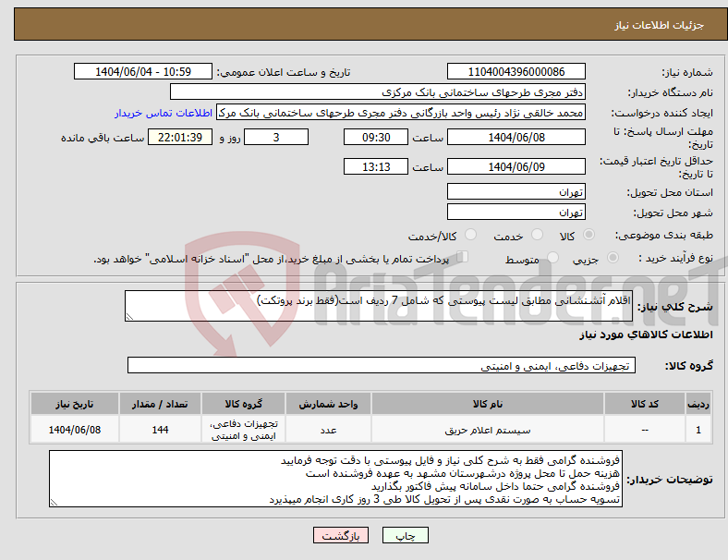The width and height of the screenshot is (728, 560).
Task: Click the announcement date field 1404/06/04 - 10:59
Action: 143,71
